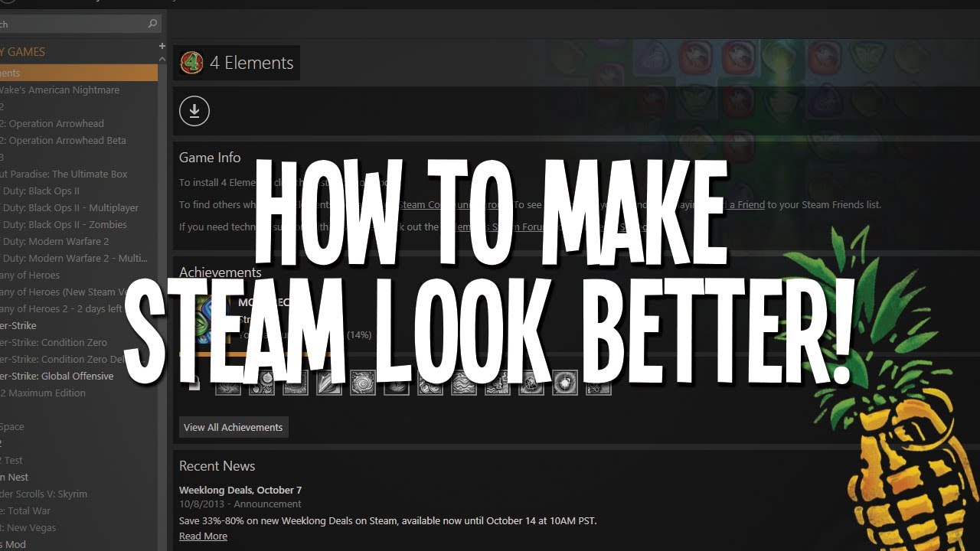Select the 'Space' entry in games list
980x551 pixels.
point(12,426)
